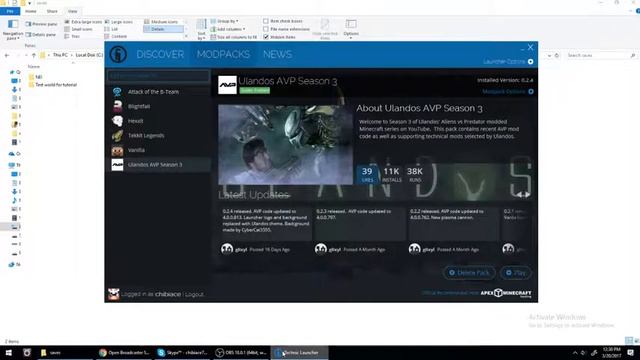The height and width of the screenshot is (360, 640).
Task: Select the Blightfall modpack icon
Action: tap(117, 107)
